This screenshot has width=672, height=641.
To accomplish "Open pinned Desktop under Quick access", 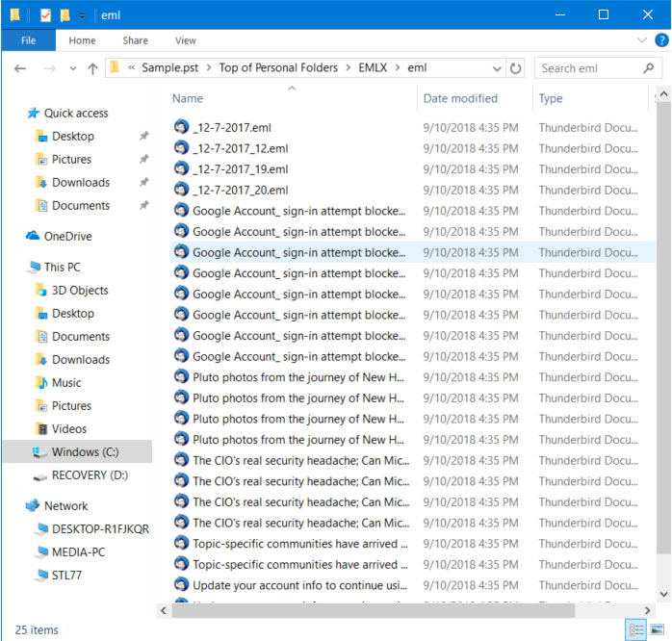I will point(73,137).
